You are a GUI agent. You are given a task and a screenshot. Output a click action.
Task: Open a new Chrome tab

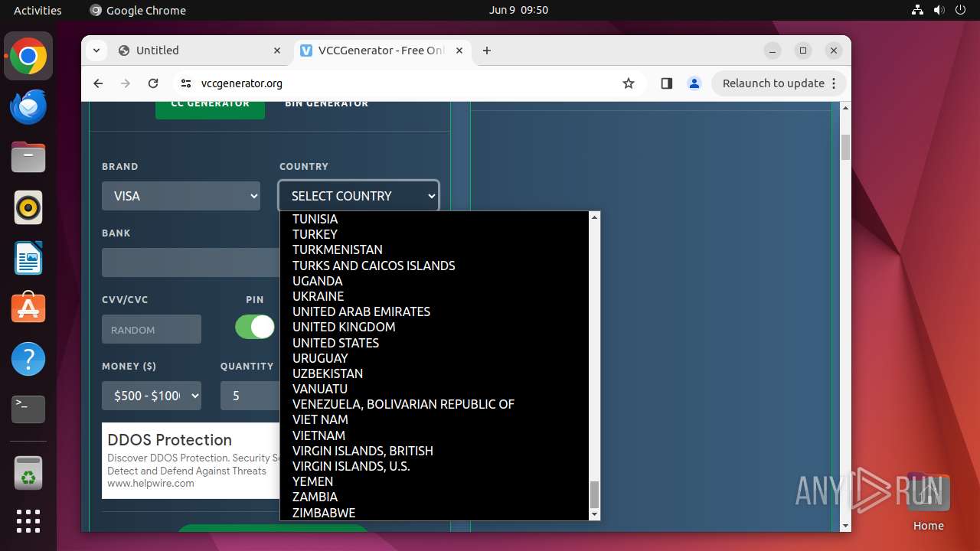pos(487,51)
